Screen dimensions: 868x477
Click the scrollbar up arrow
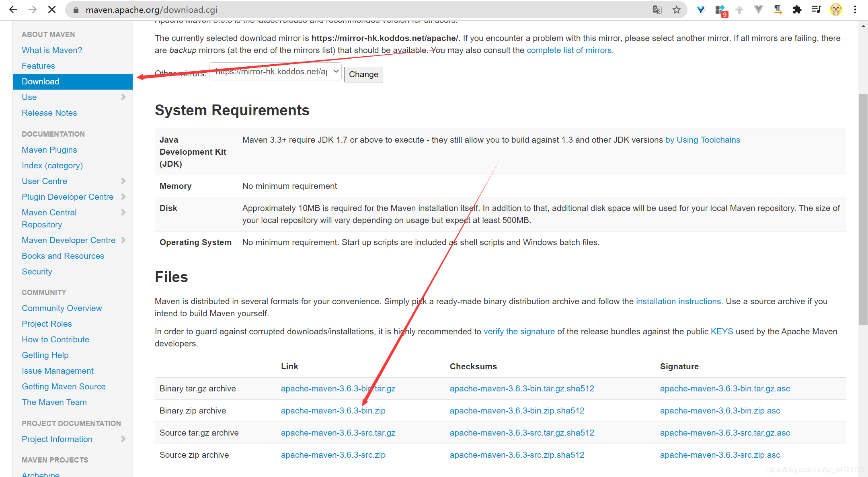pos(863,26)
